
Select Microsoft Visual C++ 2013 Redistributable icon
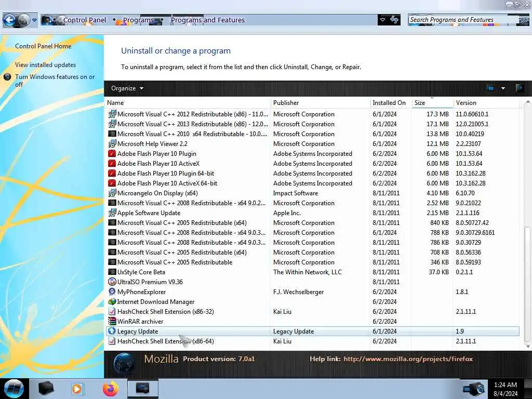pos(112,124)
